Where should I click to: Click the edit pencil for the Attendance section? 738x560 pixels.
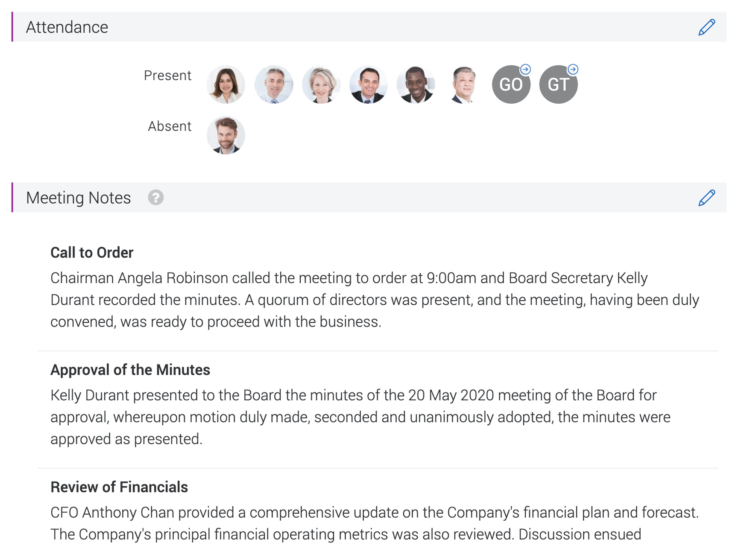pos(707,26)
